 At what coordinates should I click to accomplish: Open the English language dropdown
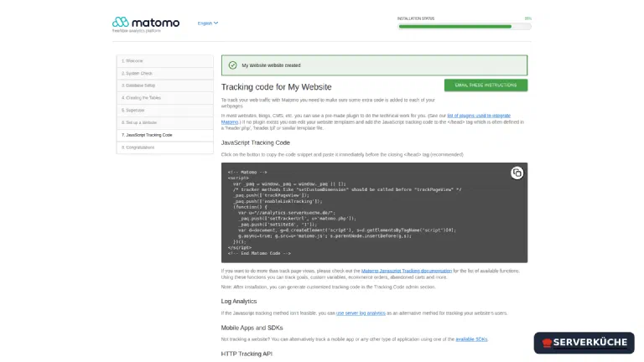207,23
